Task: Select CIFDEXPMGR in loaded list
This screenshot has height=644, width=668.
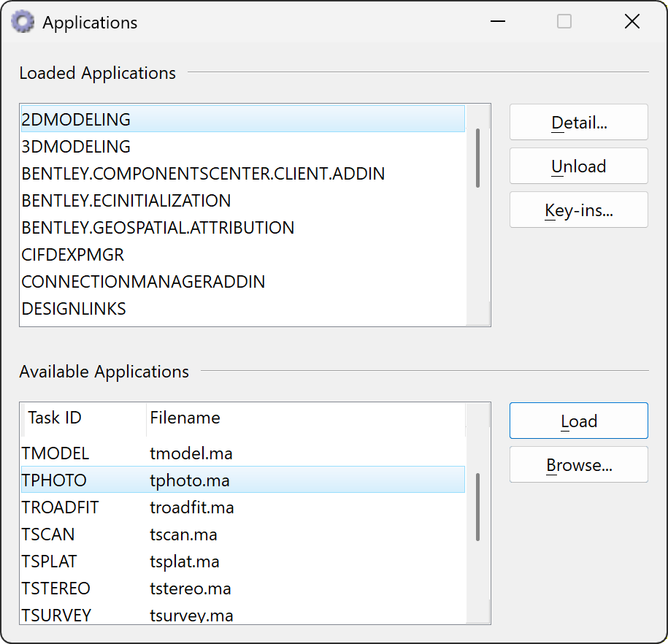Action: (x=243, y=255)
